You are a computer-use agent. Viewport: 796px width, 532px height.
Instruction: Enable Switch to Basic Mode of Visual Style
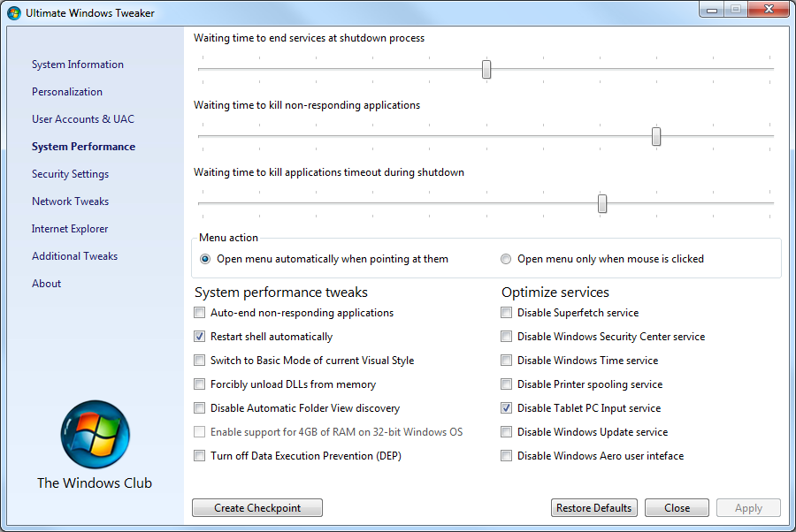click(x=200, y=361)
